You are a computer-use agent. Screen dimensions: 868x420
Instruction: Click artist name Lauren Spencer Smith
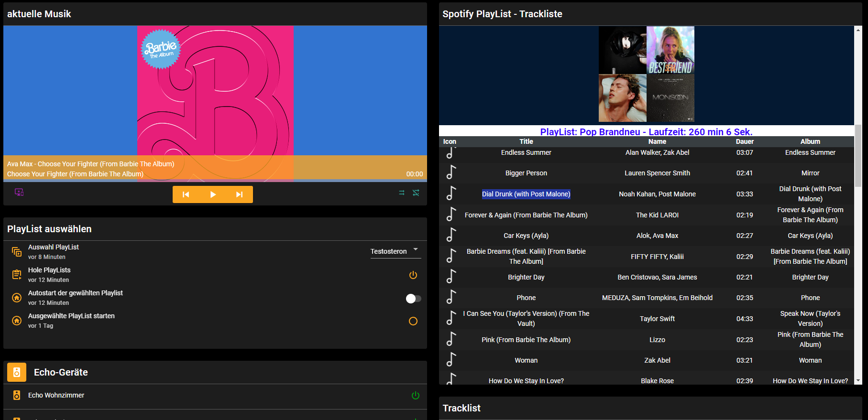[657, 173]
